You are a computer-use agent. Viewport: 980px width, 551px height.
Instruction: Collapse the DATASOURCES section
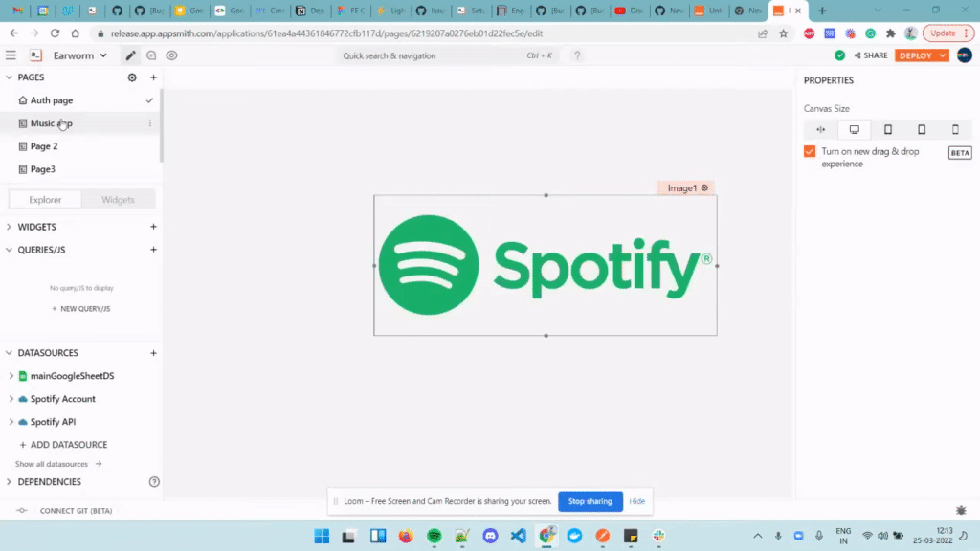pos(9,353)
